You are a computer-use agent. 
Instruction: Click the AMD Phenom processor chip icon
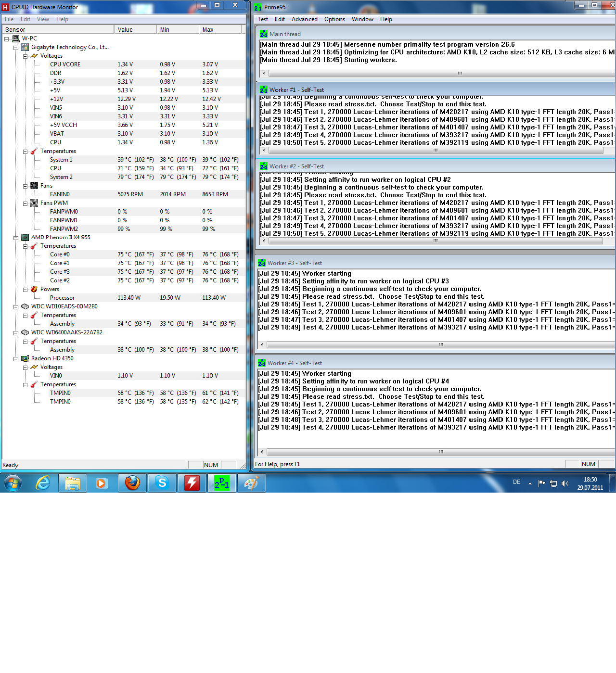25,237
